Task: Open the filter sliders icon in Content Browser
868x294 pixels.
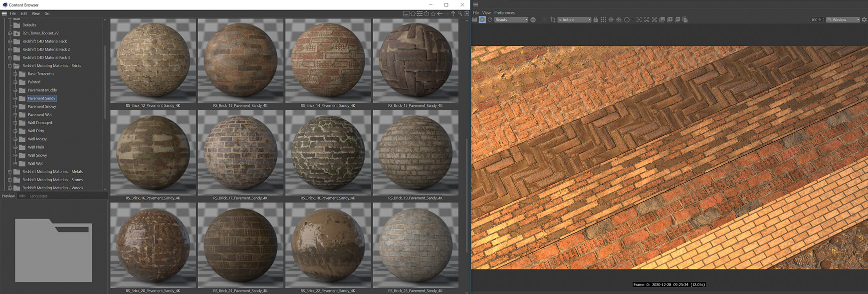Action: [420, 13]
